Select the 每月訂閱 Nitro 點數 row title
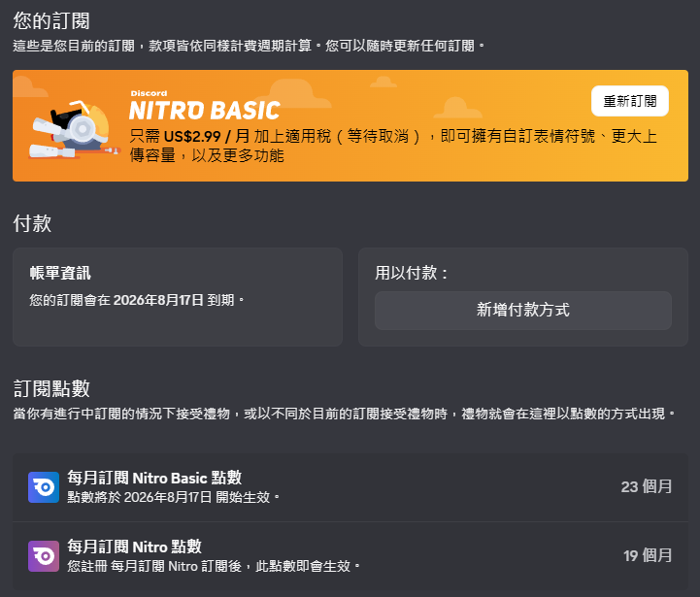The height and width of the screenshot is (597, 700). coord(134,547)
